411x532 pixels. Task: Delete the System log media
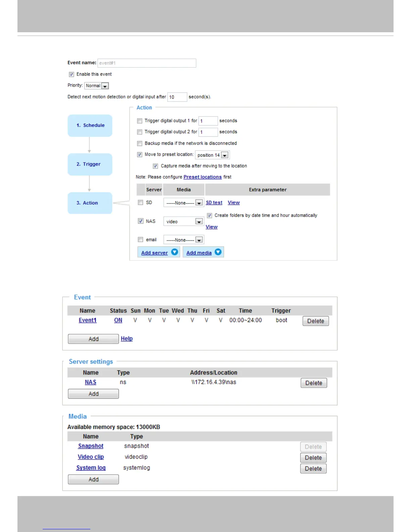(313, 469)
